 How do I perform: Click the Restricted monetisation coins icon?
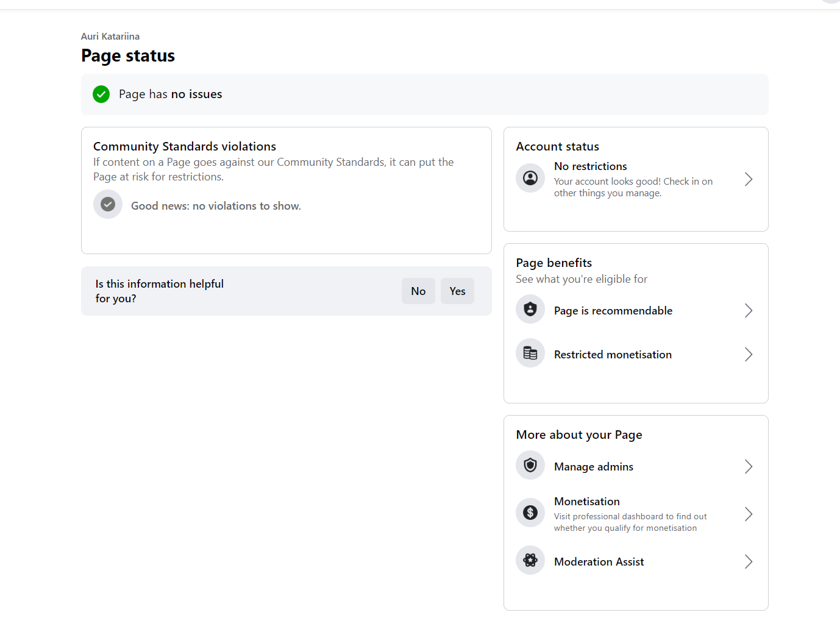(530, 353)
